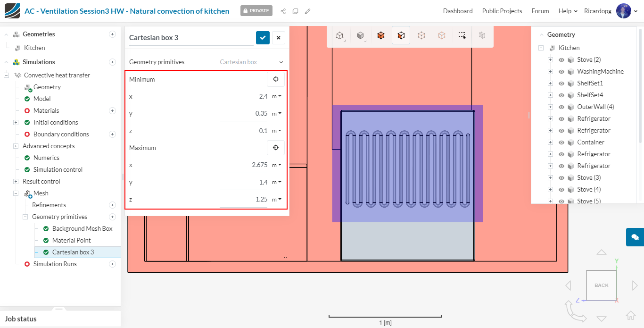This screenshot has height=328, width=644.
Task: Activate the box select tool
Action: (x=462, y=35)
